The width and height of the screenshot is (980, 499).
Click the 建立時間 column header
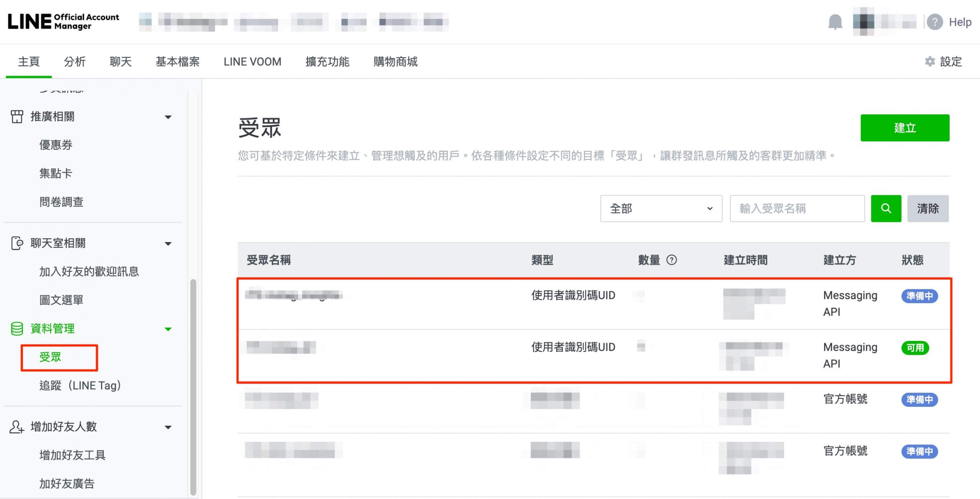(x=746, y=260)
